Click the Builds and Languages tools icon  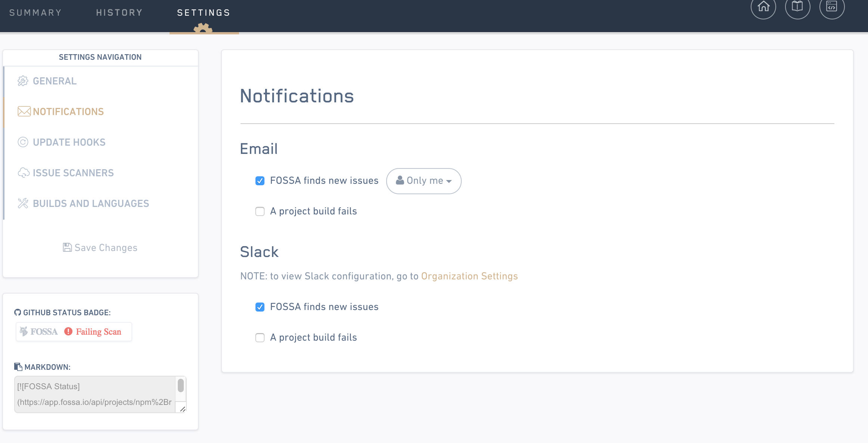(23, 204)
